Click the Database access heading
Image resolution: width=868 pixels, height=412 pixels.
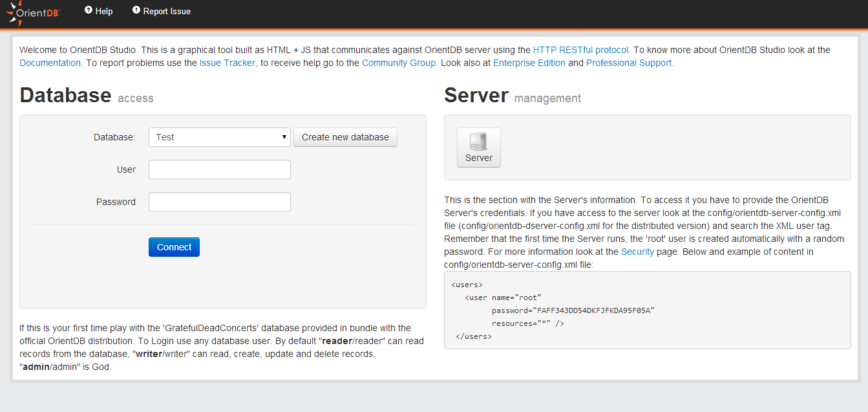point(87,96)
